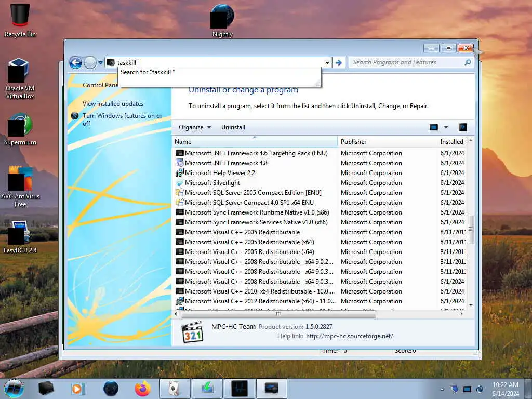532x399 pixels.
Task: Open View installed updates link
Action: [x=113, y=104]
